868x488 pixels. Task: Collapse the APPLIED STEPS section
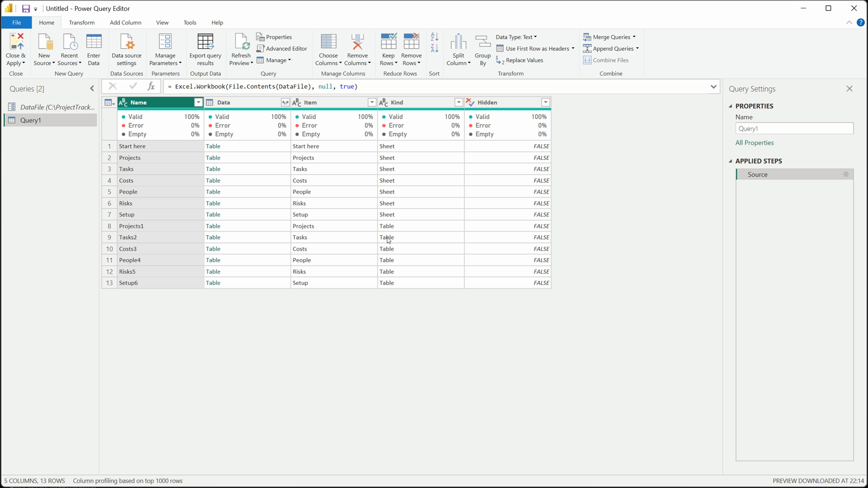[730, 161]
